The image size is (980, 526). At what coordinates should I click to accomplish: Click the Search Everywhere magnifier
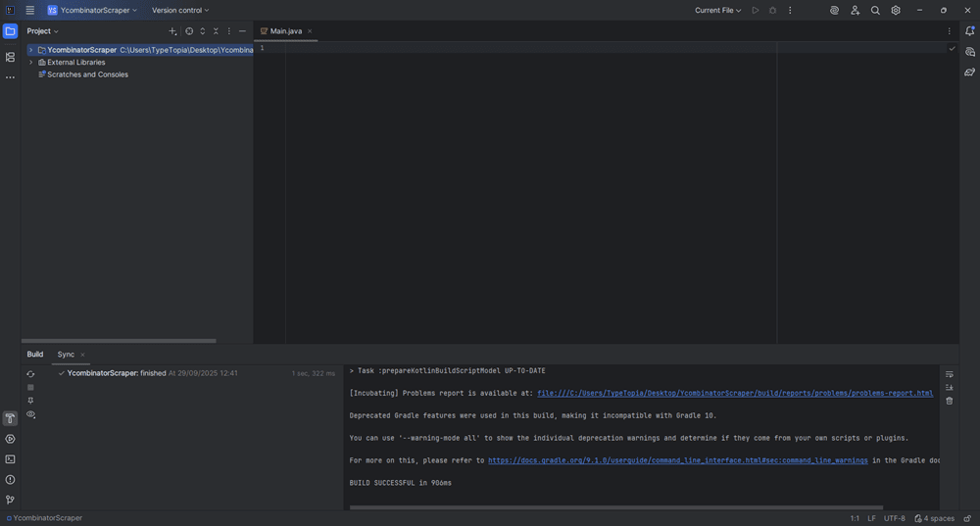click(x=875, y=11)
